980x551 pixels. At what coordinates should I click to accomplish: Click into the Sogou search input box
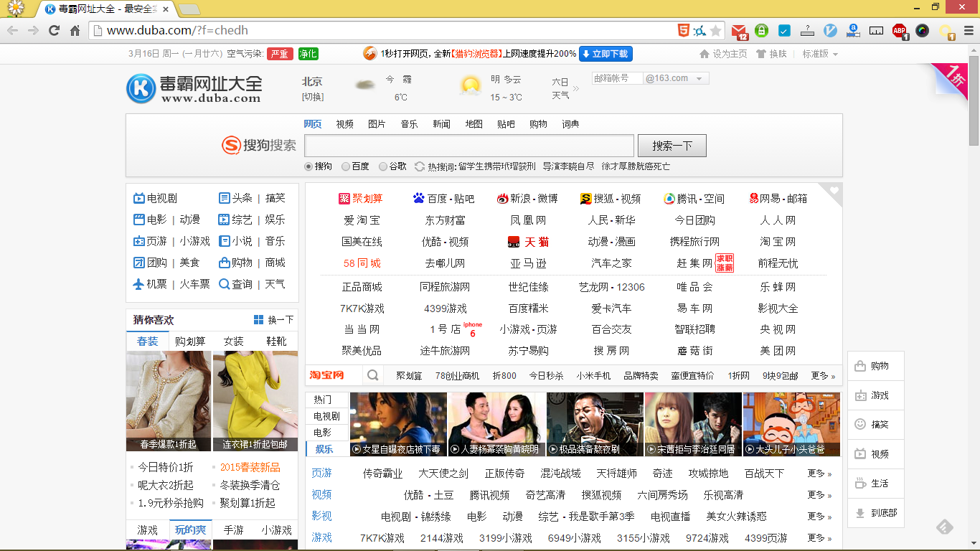pyautogui.click(x=469, y=146)
